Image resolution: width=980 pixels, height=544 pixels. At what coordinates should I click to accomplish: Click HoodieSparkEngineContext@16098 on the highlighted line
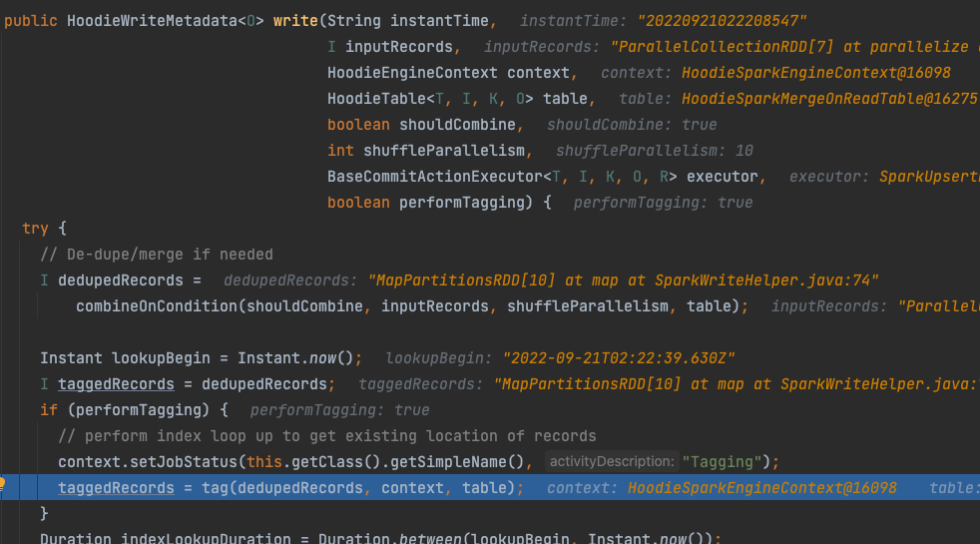coord(761,488)
